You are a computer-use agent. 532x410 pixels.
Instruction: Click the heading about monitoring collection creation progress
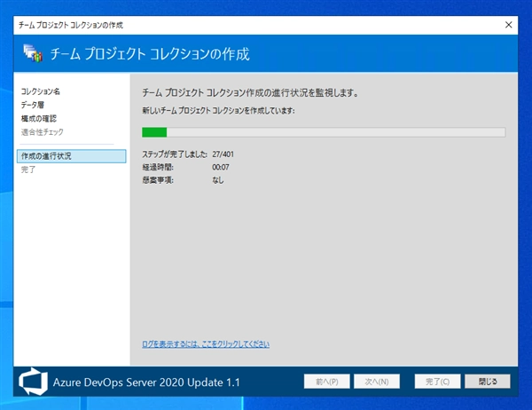pos(250,92)
